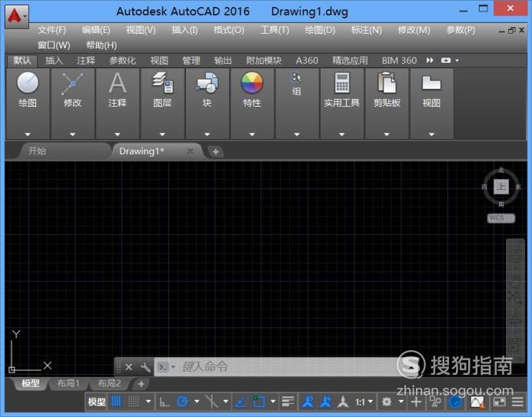
Task: Add a new layout with plus button
Action: pos(141,384)
